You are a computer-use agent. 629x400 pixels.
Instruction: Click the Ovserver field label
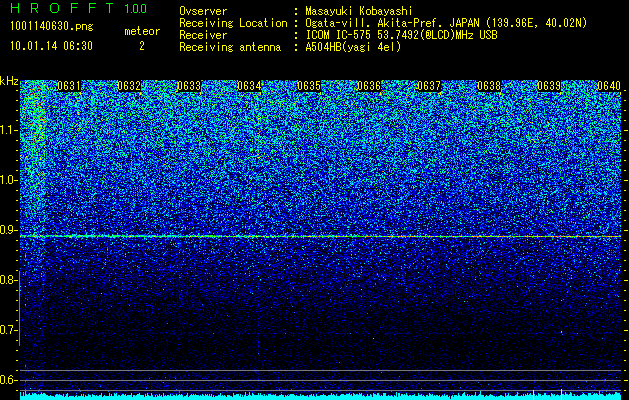[203, 11]
